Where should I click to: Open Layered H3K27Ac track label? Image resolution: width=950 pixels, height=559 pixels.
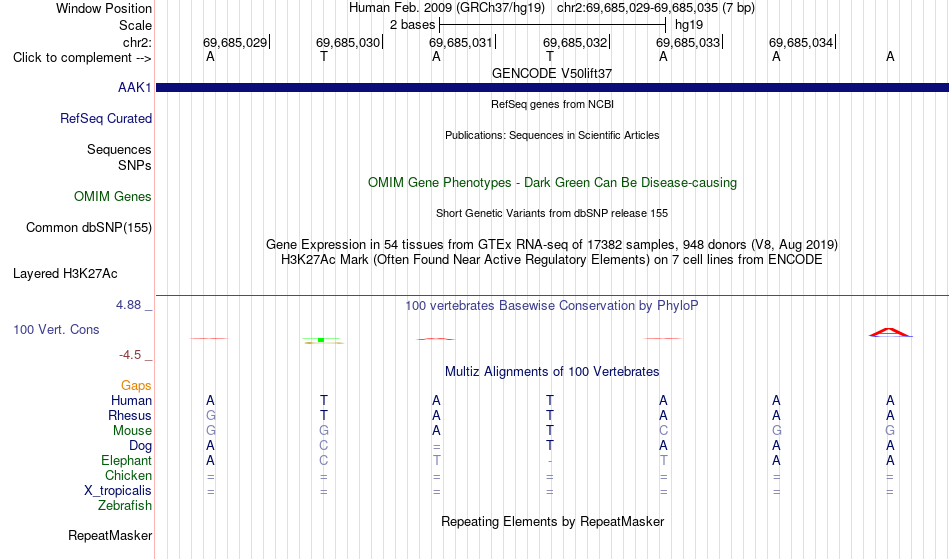[65, 274]
